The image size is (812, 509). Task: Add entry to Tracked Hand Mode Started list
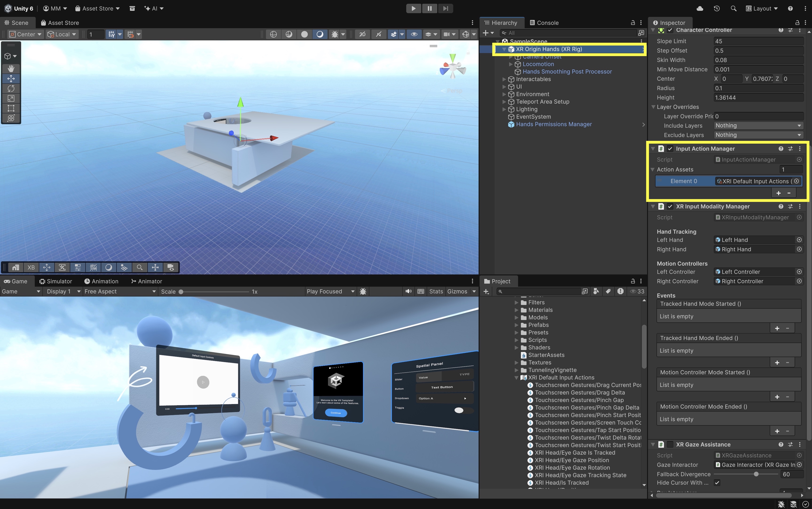777,328
